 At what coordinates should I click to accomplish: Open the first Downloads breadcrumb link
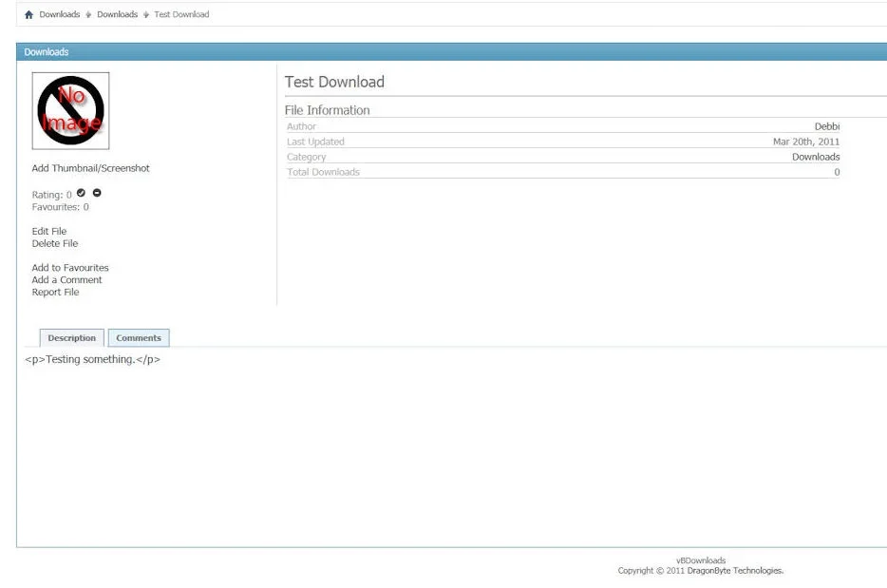[59, 15]
